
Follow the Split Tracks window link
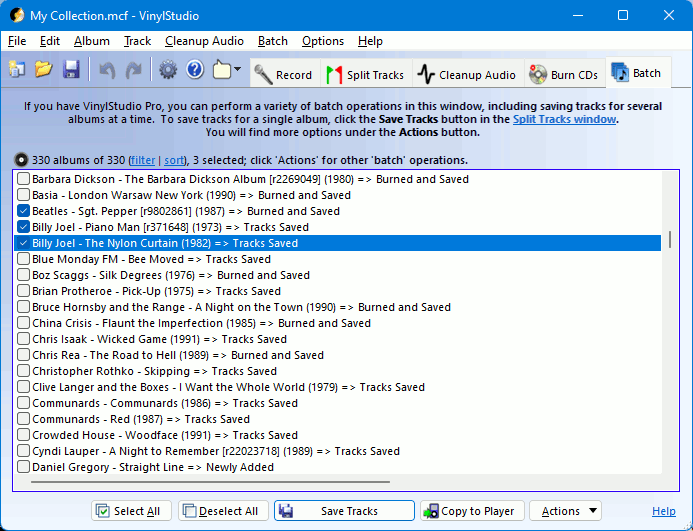564,119
